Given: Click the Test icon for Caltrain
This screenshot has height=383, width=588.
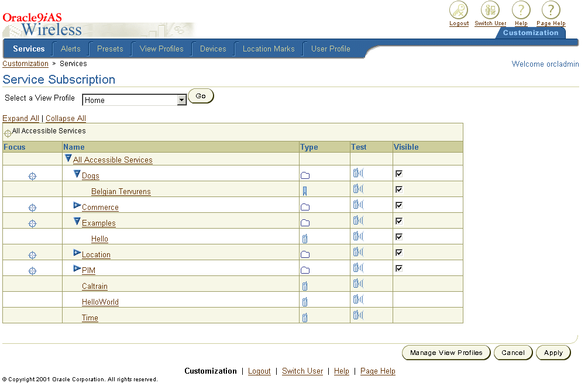Looking at the screenshot, I should [358, 284].
